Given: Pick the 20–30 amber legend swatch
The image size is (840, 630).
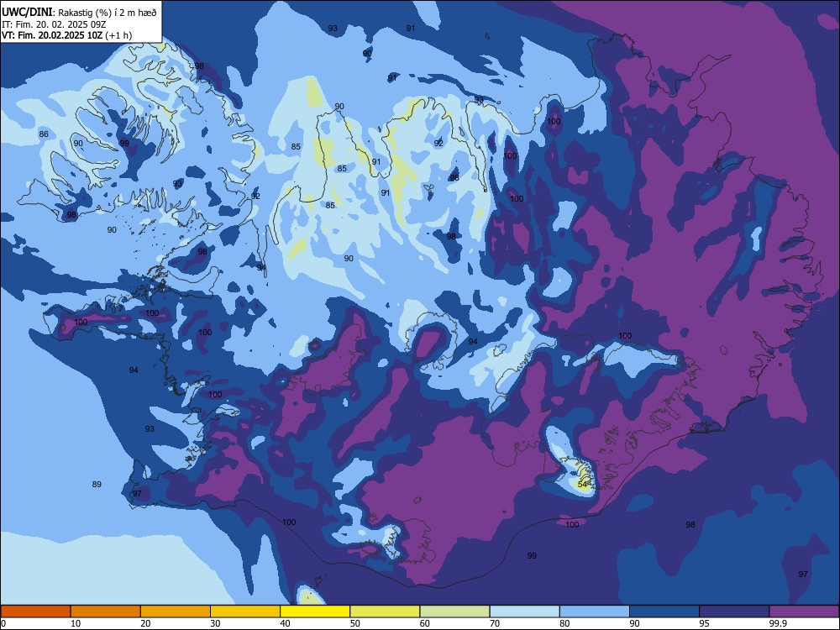Looking at the screenshot, I should point(176,612).
